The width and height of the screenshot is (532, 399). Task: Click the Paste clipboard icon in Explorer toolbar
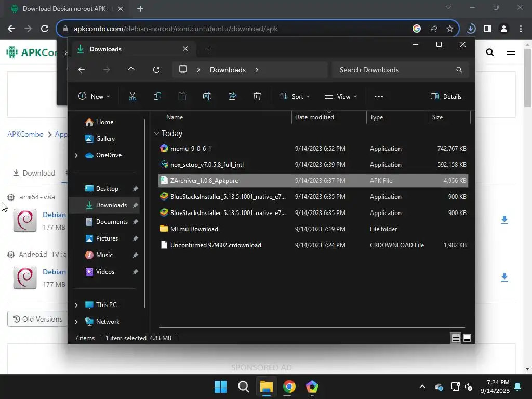coord(182,96)
